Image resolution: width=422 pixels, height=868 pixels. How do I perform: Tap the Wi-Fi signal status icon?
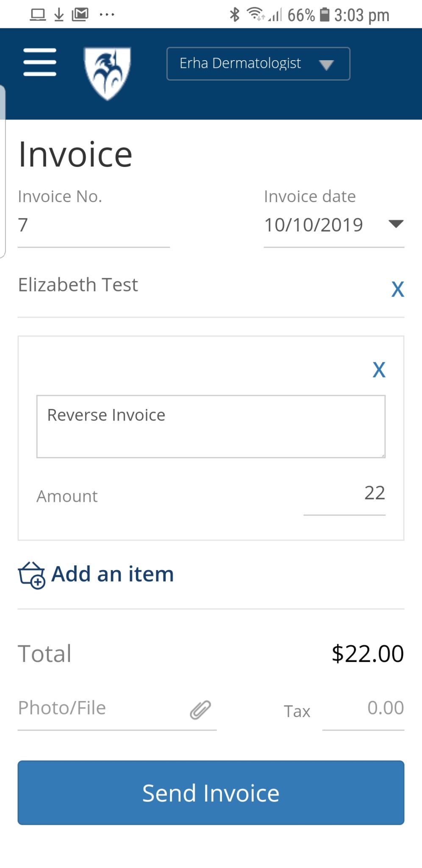[256, 14]
